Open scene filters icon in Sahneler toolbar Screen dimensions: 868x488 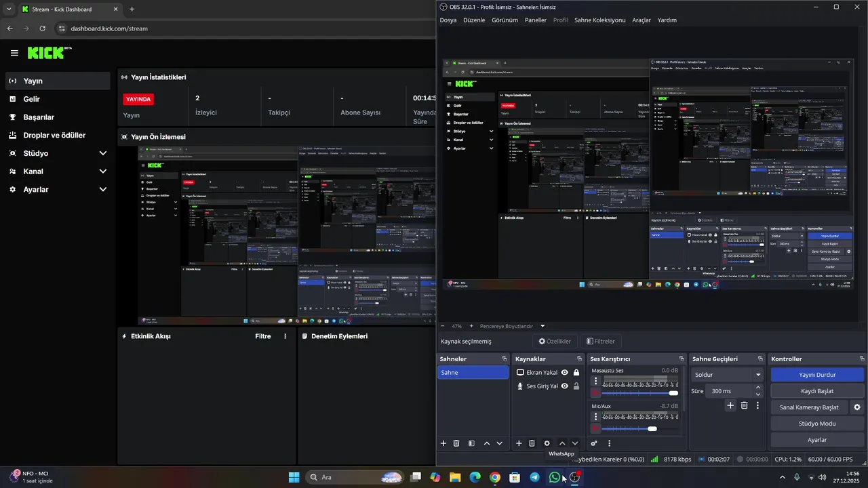(471, 443)
